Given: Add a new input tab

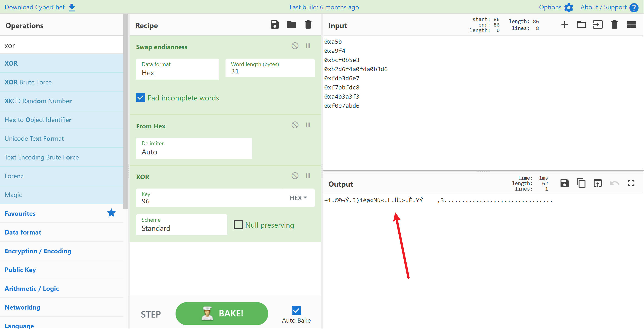Looking at the screenshot, I should pyautogui.click(x=564, y=24).
